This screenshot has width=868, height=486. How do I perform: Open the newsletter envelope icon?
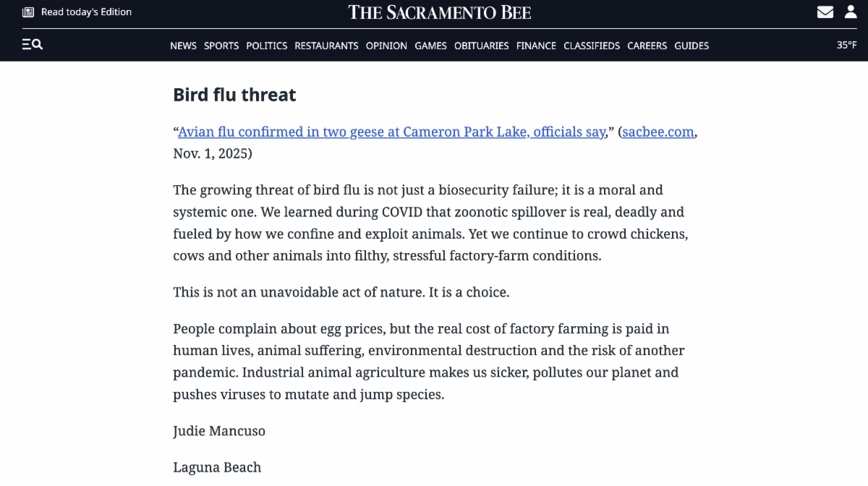(825, 12)
